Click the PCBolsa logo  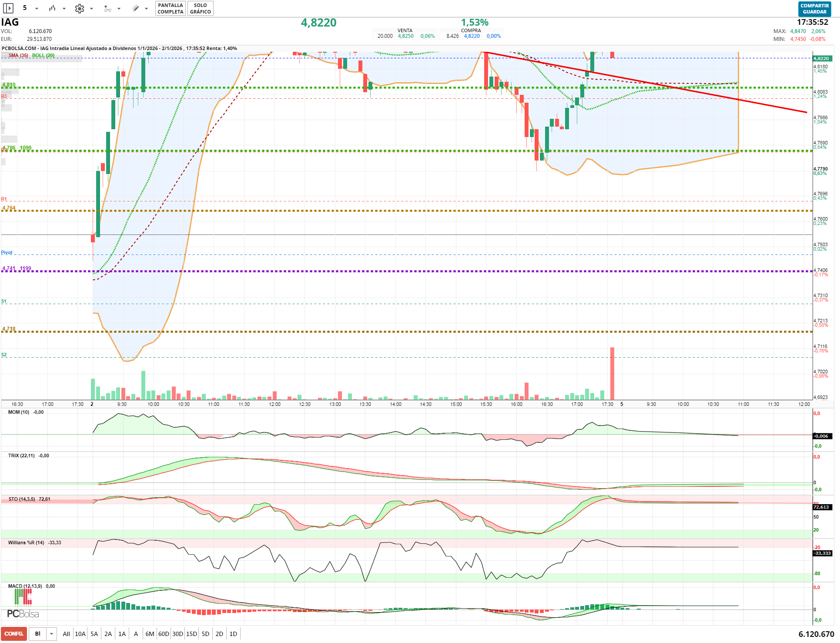[x=23, y=614]
